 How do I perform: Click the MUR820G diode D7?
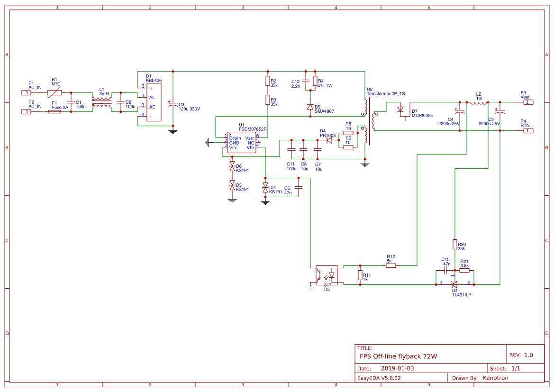[400, 109]
